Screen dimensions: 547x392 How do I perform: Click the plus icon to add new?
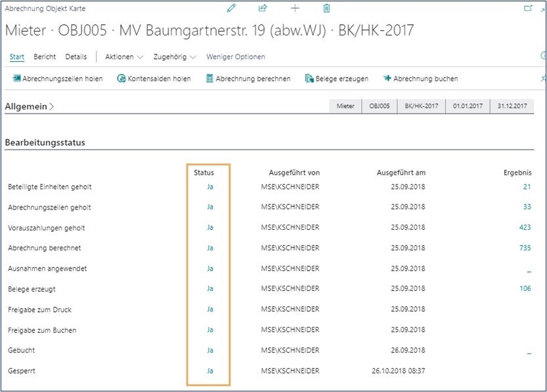(x=295, y=9)
